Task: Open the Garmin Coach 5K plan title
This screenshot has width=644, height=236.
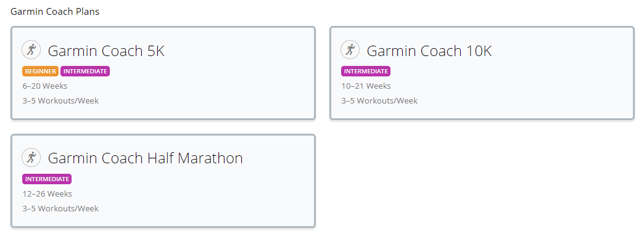Action: (x=106, y=51)
